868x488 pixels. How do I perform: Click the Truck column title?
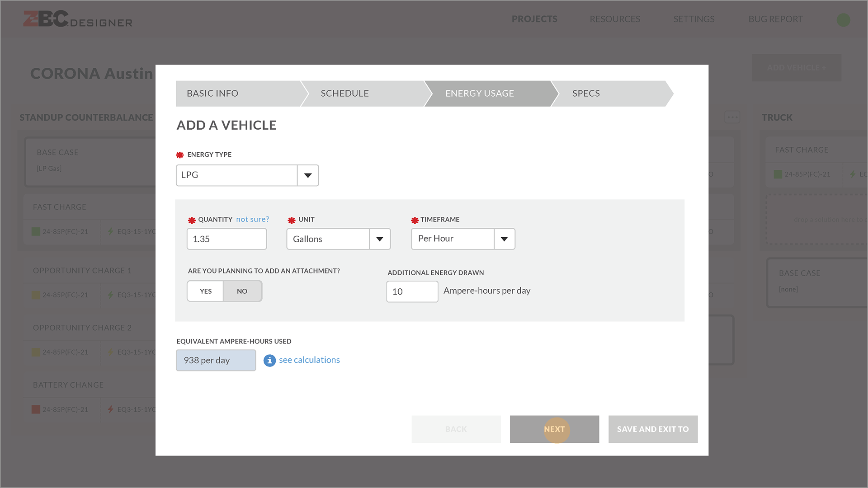[777, 117]
